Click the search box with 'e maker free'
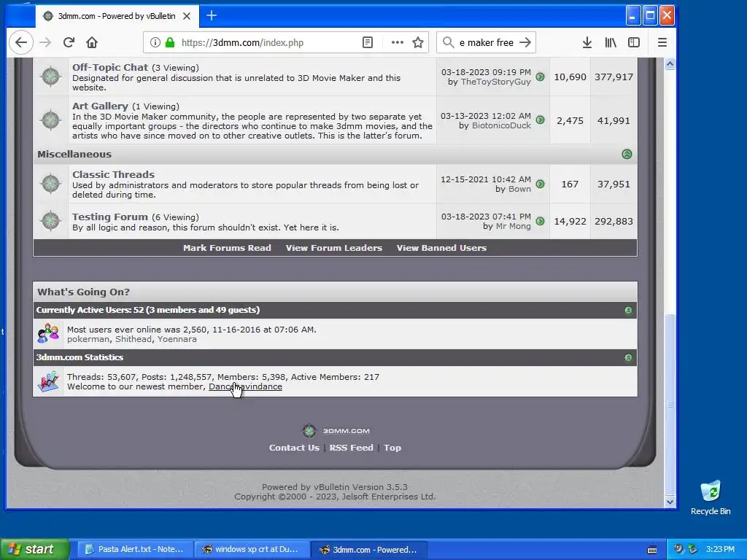747x560 pixels. point(485,42)
